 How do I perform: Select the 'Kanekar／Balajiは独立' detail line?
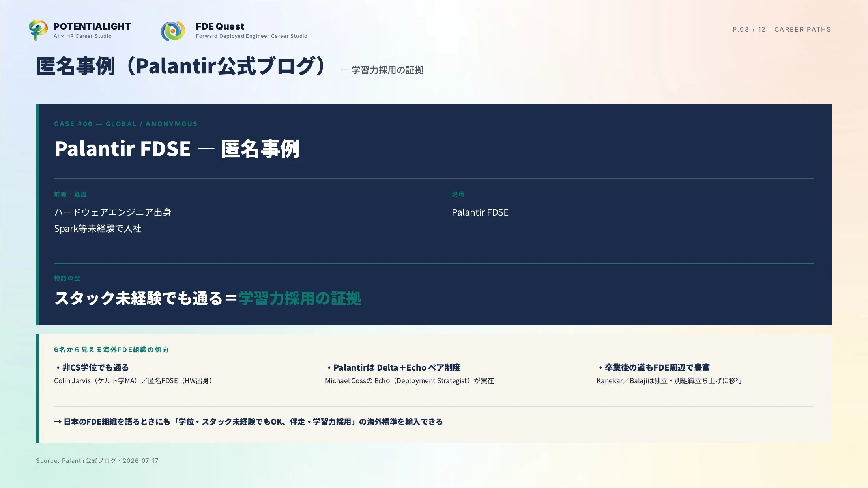click(x=669, y=381)
